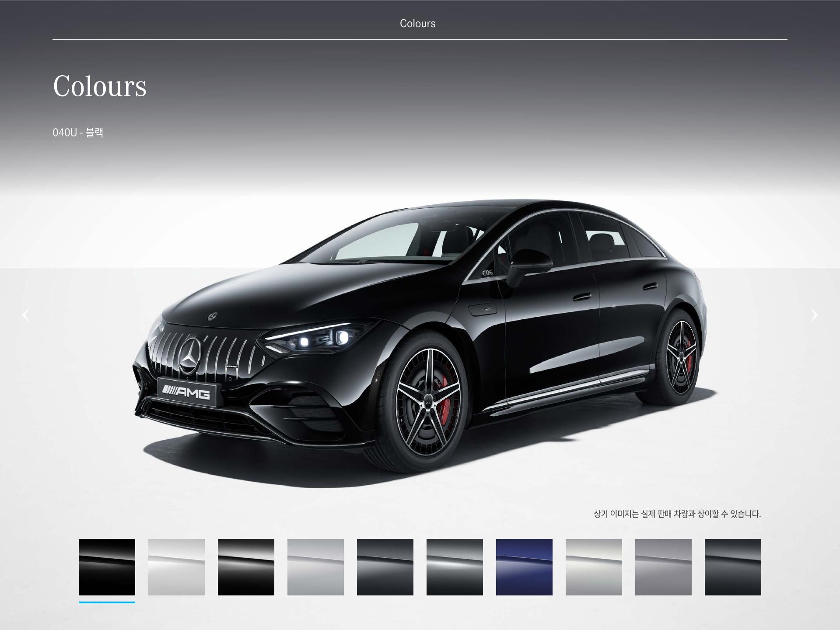This screenshot has width=840, height=630.
Task: Open the Colours tab at top
Action: pos(418,24)
